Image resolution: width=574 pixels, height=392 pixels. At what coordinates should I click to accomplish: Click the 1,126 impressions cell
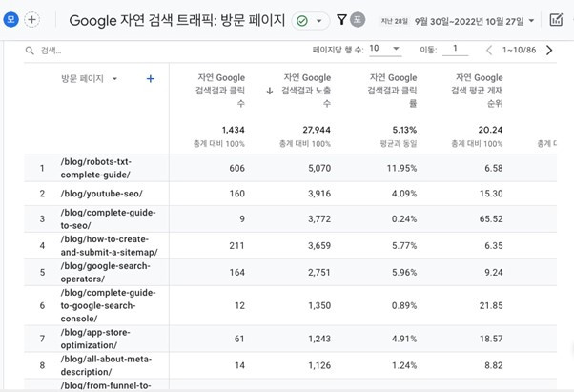pos(319,365)
